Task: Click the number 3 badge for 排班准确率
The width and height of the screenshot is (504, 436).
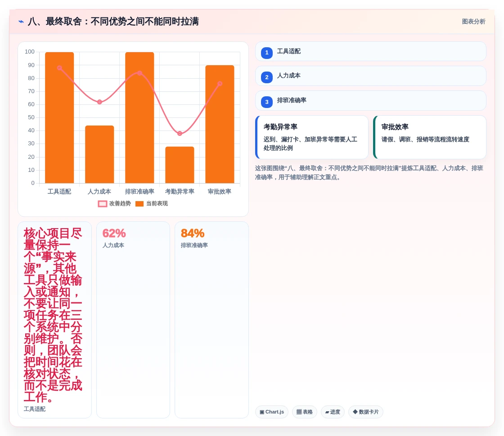Action: point(267,102)
